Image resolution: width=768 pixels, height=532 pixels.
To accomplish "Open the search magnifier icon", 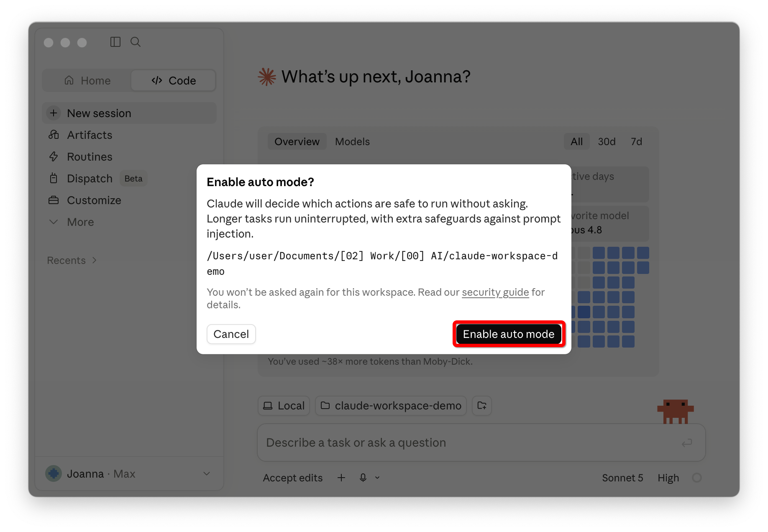I will (136, 42).
